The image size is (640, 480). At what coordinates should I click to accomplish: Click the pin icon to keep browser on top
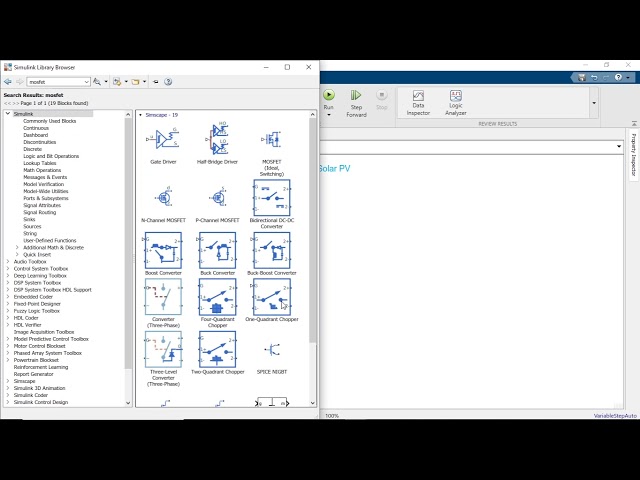pyautogui.click(x=156, y=82)
